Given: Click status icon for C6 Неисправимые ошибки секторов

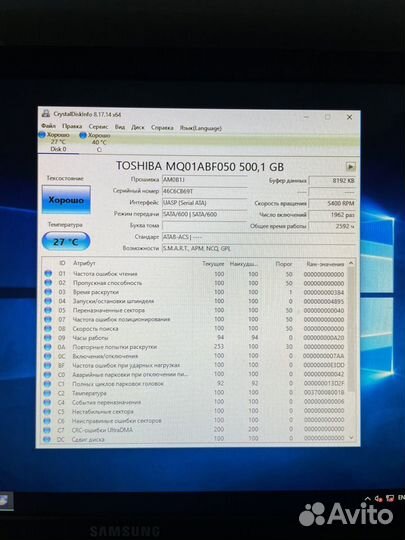Looking at the screenshot, I should tap(47, 420).
